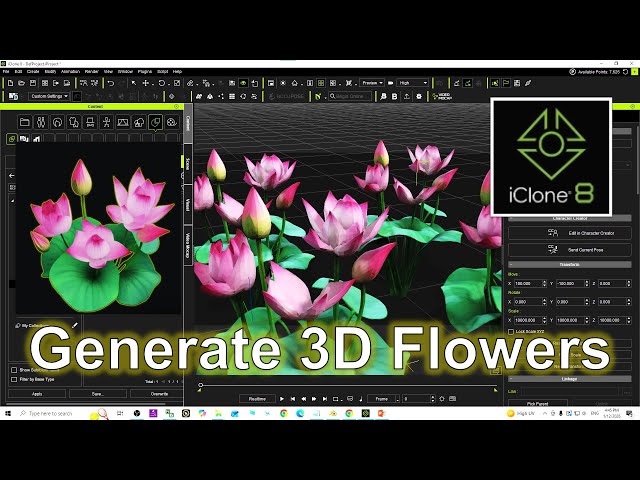Open the Project folder category in Content panel

24,122
